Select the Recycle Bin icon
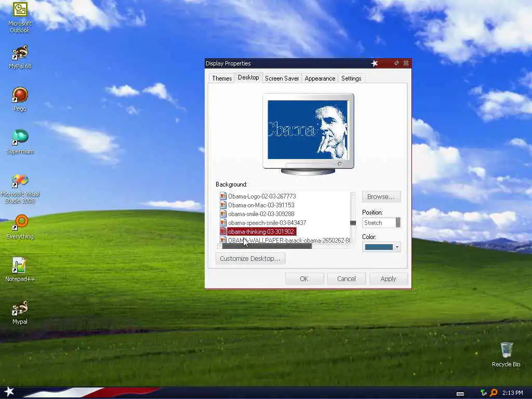532x399 pixels. 506,354
